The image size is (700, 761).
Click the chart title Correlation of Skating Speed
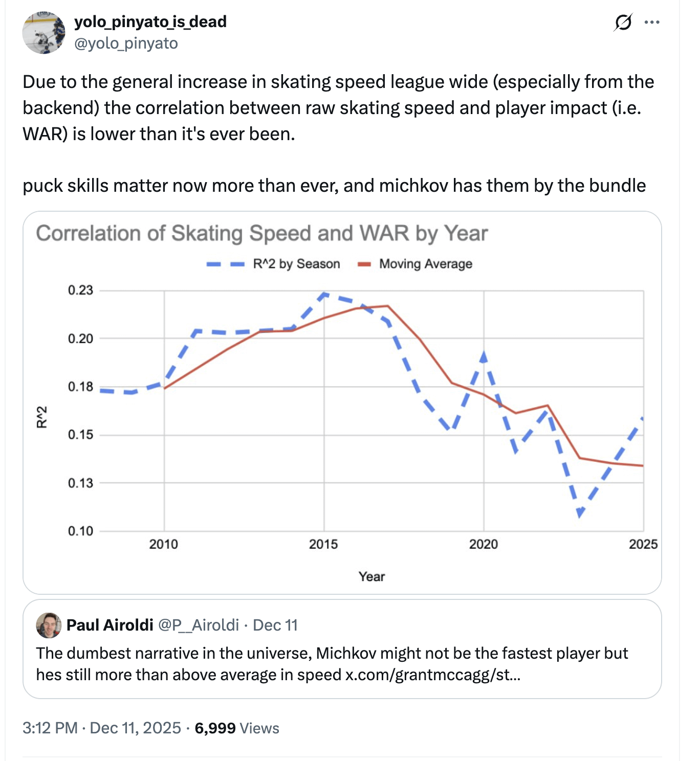(261, 233)
